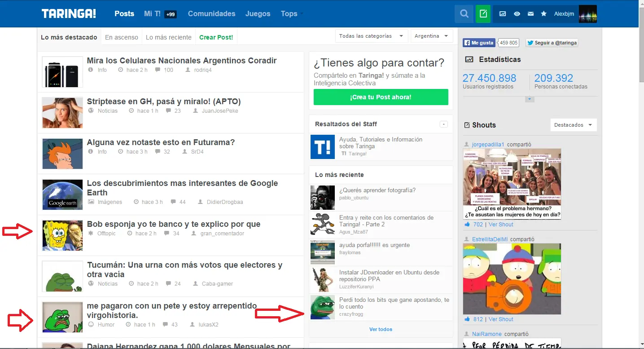Open the T! staff post thumbnail
Screen dimensions: 644x349
point(323,146)
